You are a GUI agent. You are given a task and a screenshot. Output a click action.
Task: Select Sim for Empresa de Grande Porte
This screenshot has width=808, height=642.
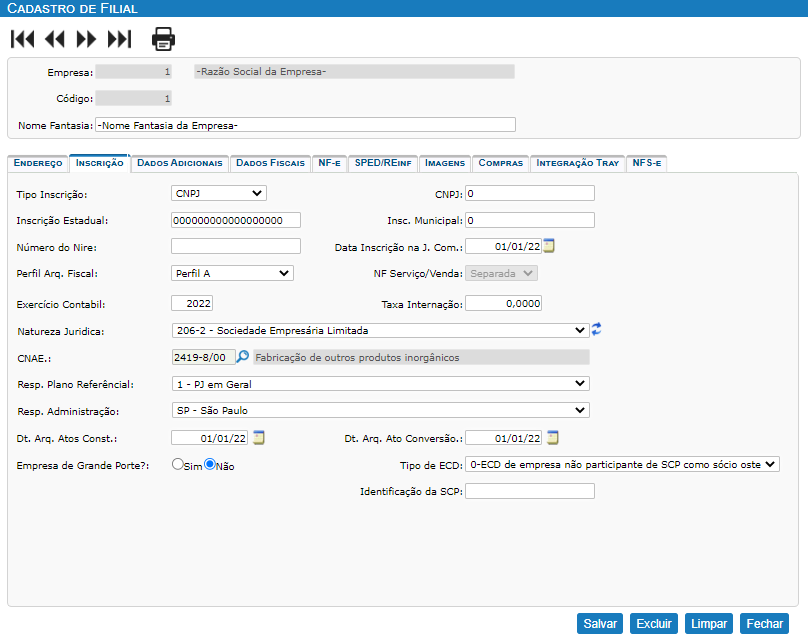(178, 464)
